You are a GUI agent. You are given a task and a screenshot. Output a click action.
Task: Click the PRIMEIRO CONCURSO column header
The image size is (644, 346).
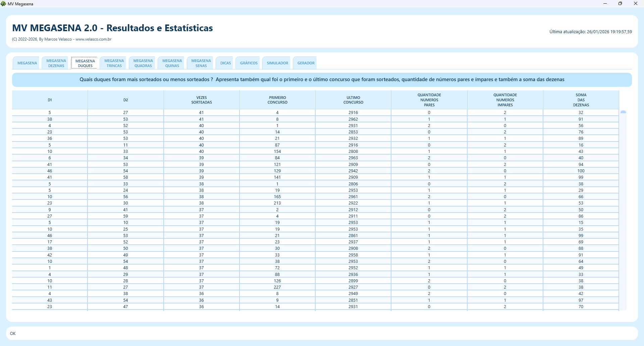tap(277, 100)
